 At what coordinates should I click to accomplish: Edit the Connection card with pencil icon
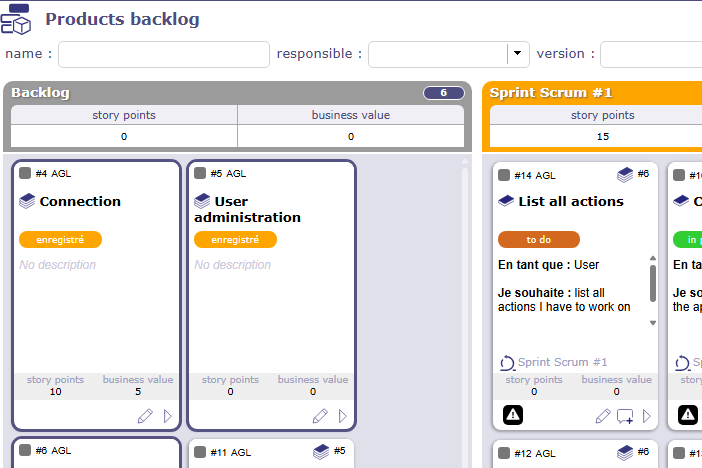tap(145, 416)
